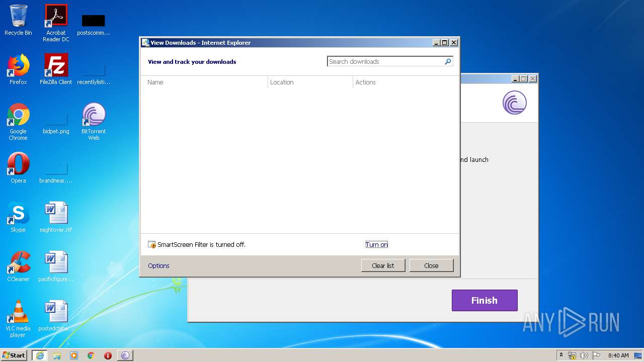The width and height of the screenshot is (644, 362).
Task: Launch FileZilla Client desktop shortcut
Action: tap(56, 69)
